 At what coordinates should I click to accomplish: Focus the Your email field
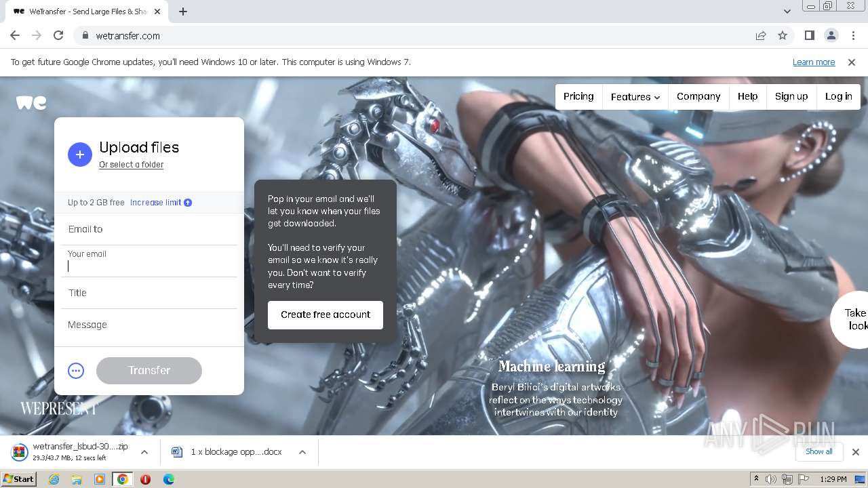(x=149, y=261)
